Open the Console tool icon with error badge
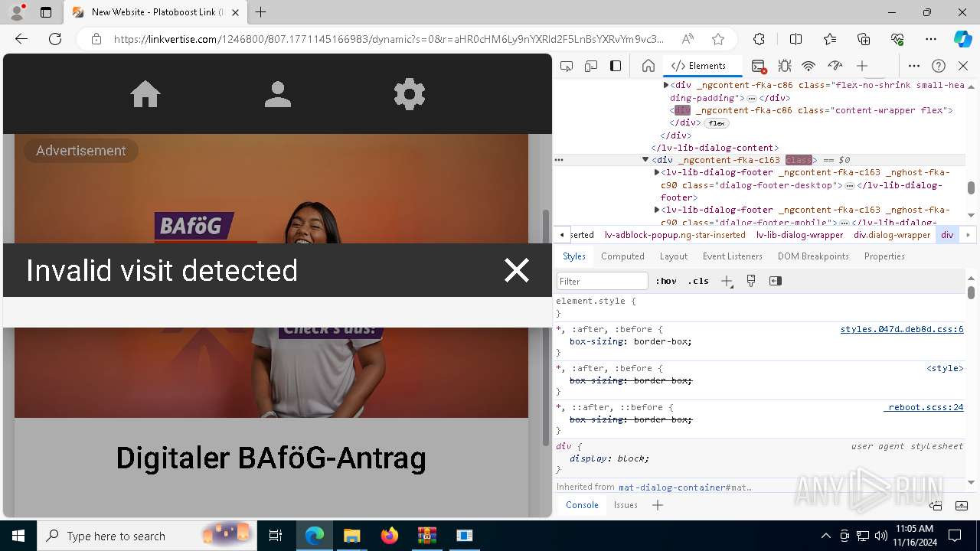 coord(759,66)
